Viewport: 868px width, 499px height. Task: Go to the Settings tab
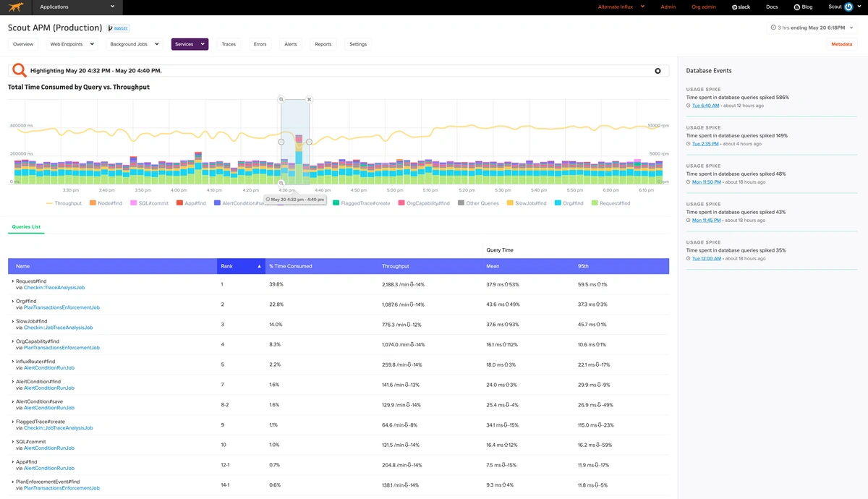coord(358,44)
